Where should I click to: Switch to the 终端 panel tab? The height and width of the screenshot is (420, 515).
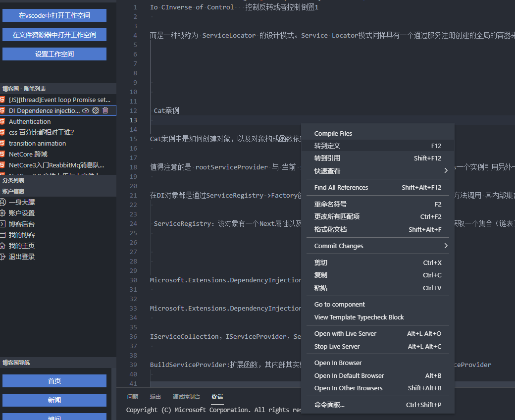point(217,397)
